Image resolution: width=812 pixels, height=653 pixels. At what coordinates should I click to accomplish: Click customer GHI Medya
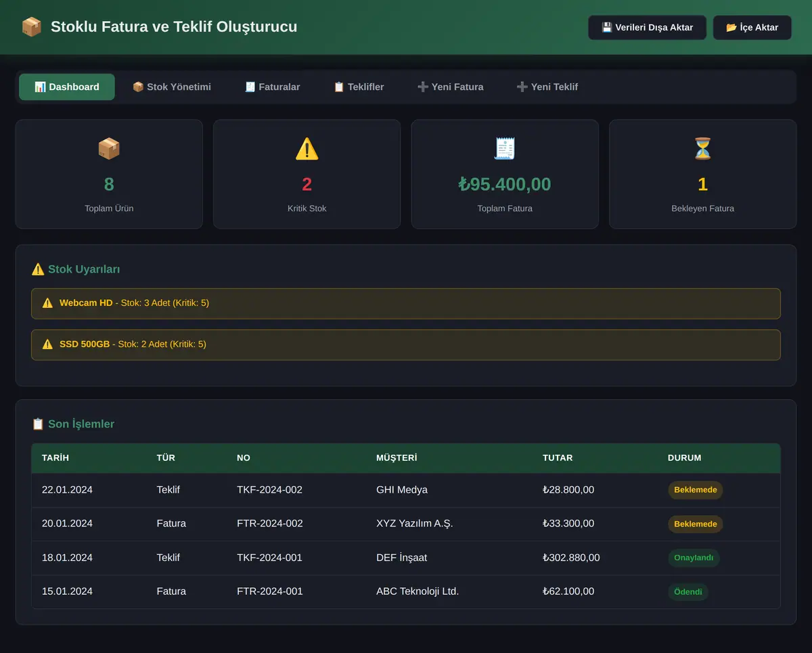coord(402,490)
